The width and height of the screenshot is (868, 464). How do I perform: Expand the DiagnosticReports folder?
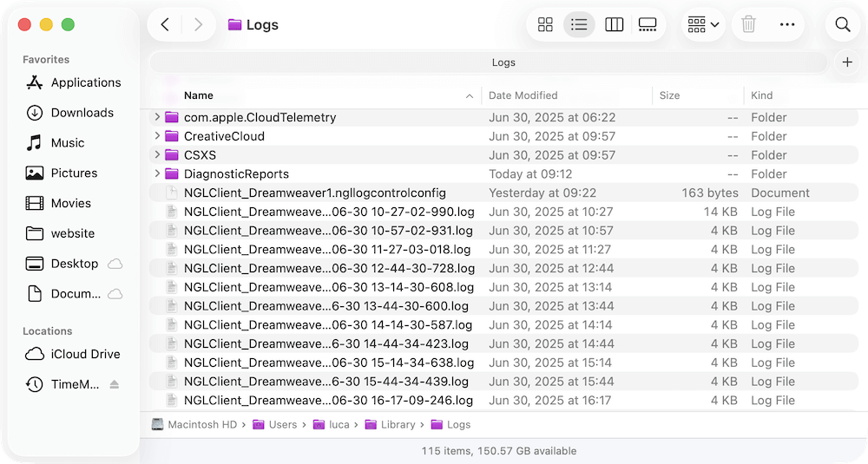point(156,173)
